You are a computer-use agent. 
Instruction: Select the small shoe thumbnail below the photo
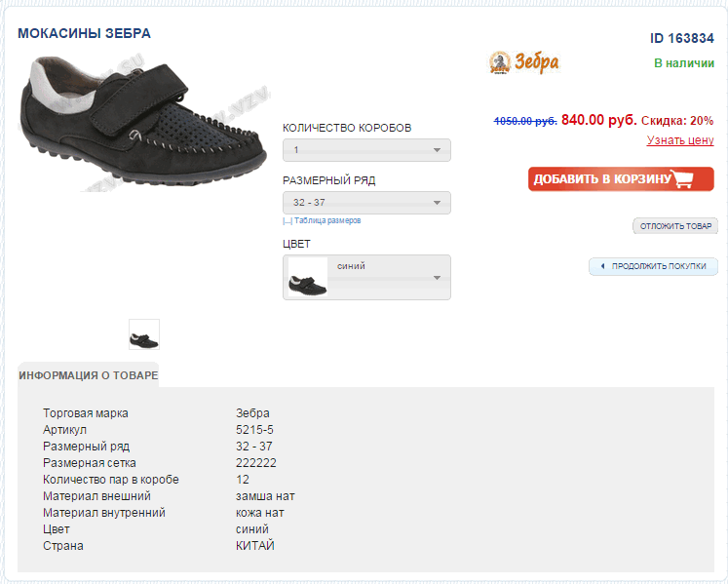click(144, 334)
